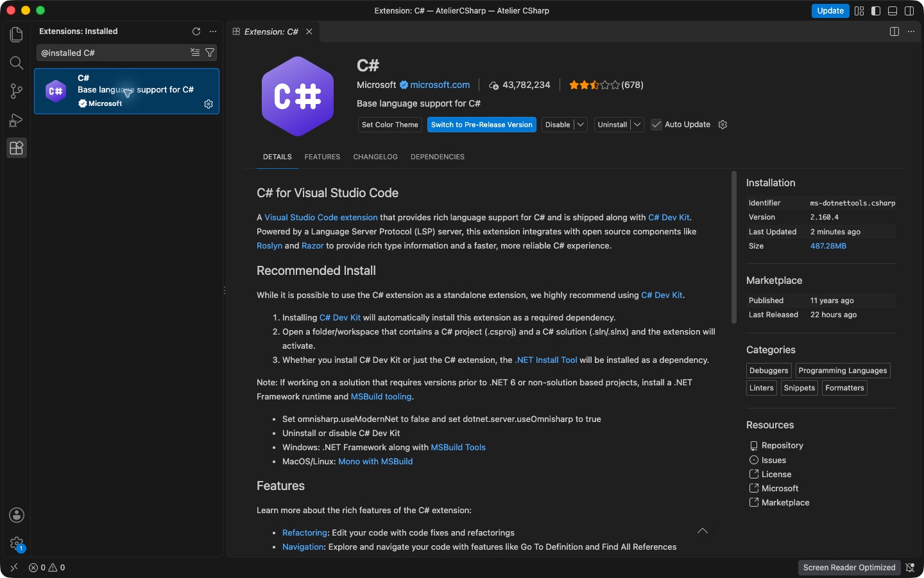Click the Set Color Theme button

pyautogui.click(x=390, y=125)
